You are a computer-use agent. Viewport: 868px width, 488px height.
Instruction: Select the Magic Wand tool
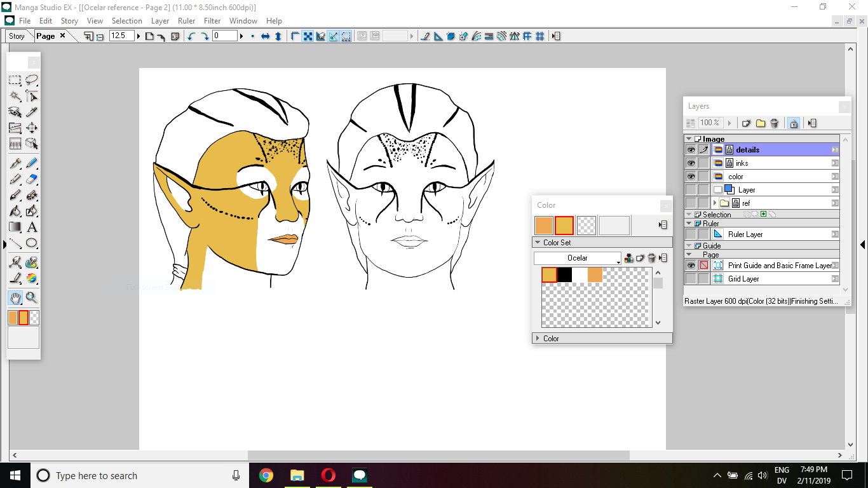[15, 96]
